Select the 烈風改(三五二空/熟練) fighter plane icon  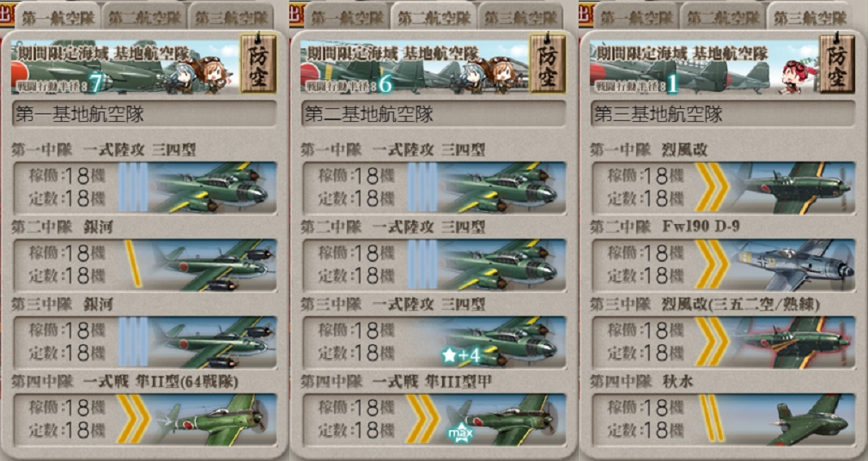pos(792,342)
